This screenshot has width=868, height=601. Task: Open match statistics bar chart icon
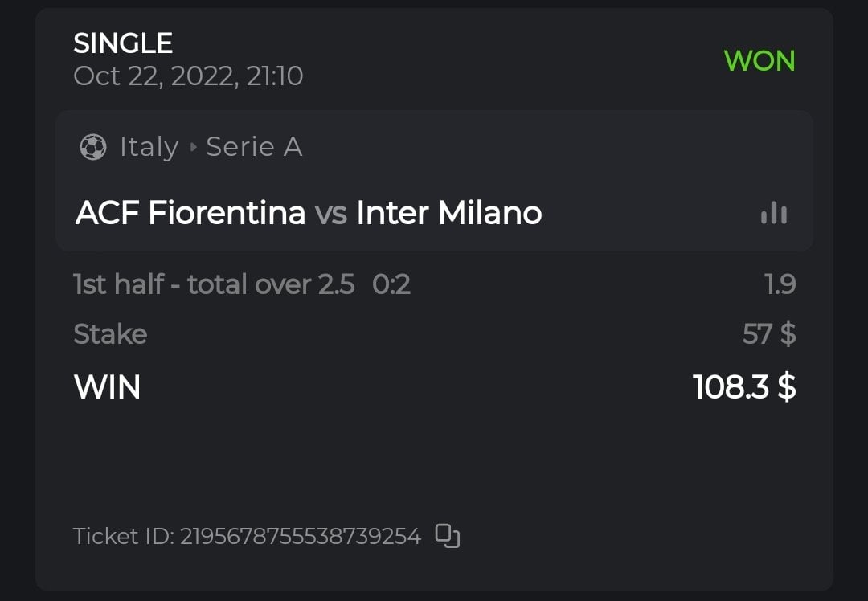point(774,213)
